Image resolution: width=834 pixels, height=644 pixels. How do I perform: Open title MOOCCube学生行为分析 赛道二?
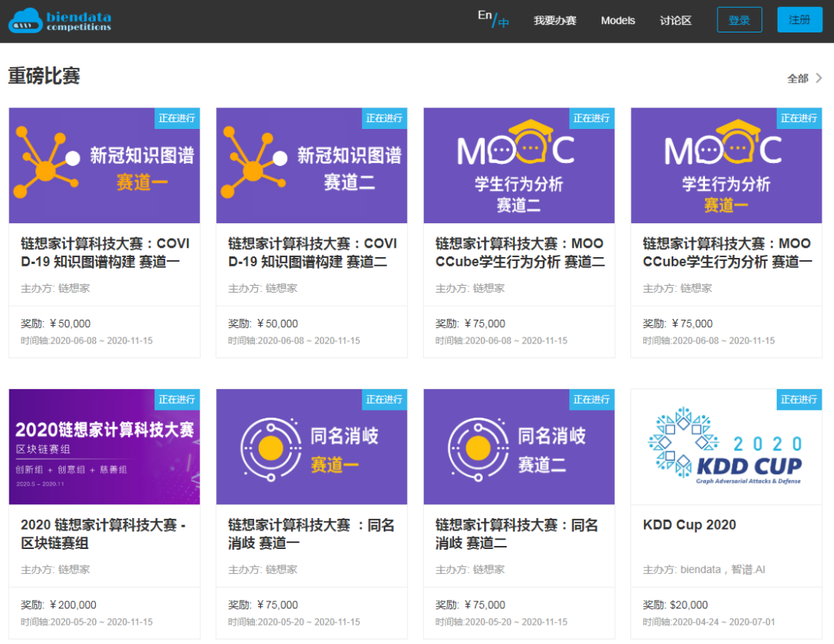pyautogui.click(x=520, y=253)
